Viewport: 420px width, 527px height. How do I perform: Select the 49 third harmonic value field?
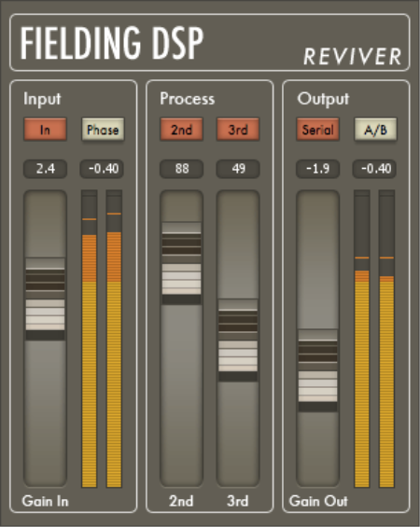pos(238,169)
